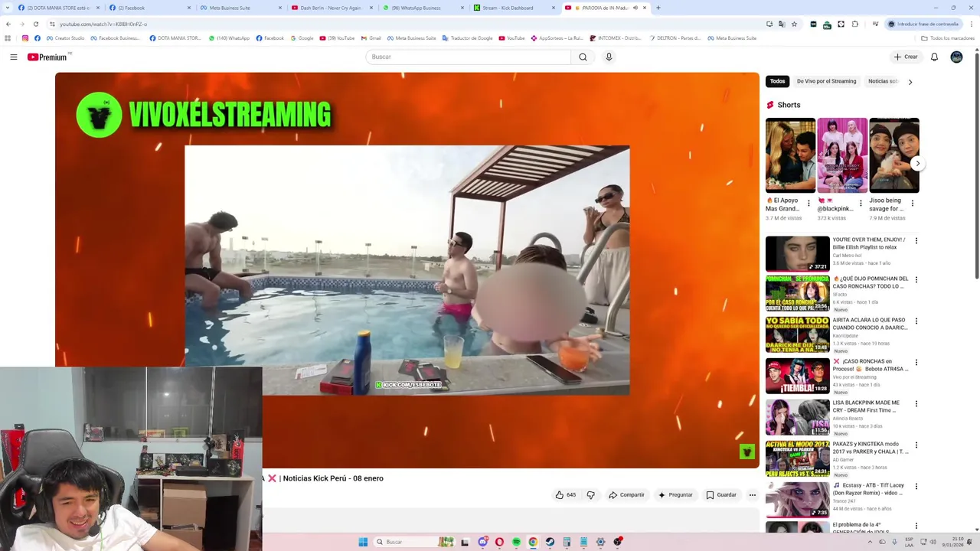Select the 'Todos' filter chip
This screenshot has width=980, height=551.
point(777,81)
